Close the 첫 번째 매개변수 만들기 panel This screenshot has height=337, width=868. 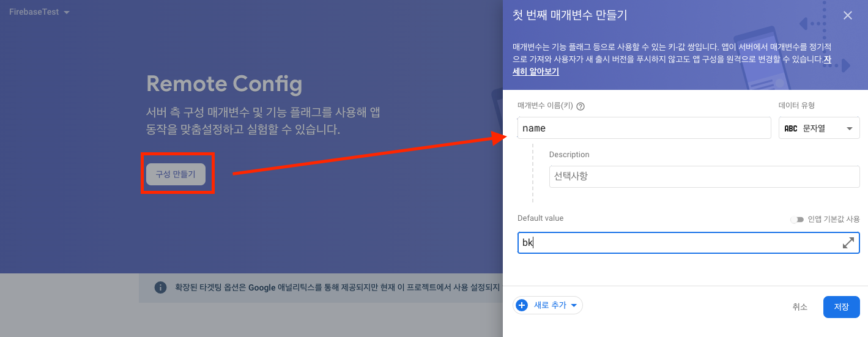(x=847, y=16)
